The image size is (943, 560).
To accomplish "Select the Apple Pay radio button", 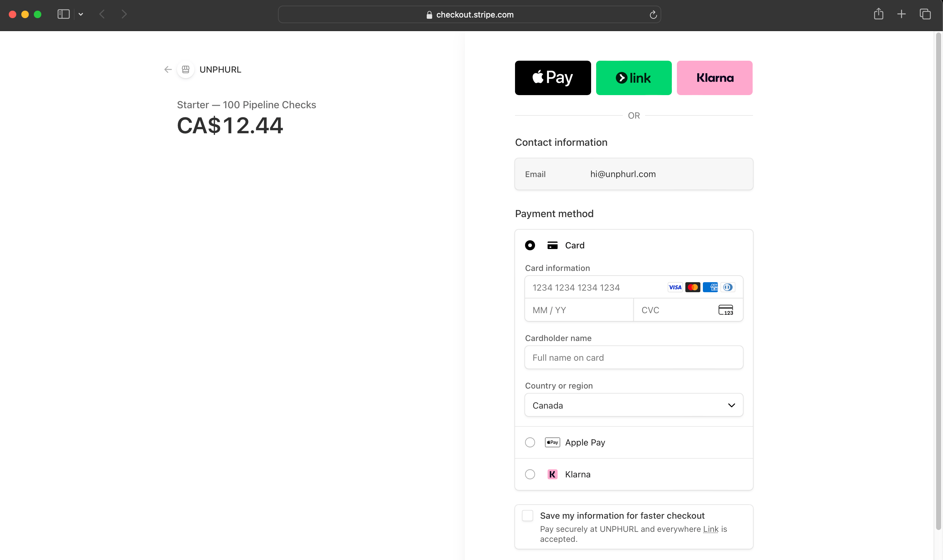I will click(x=530, y=442).
